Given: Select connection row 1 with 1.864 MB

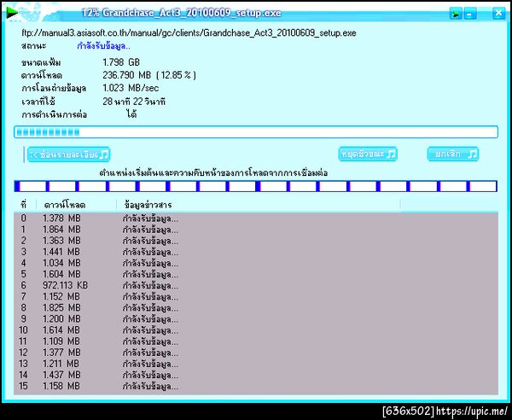Looking at the screenshot, I should [256, 230].
